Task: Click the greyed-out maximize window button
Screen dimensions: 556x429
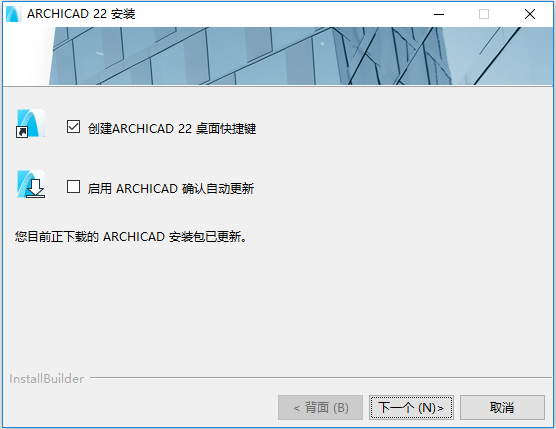Action: [x=484, y=14]
